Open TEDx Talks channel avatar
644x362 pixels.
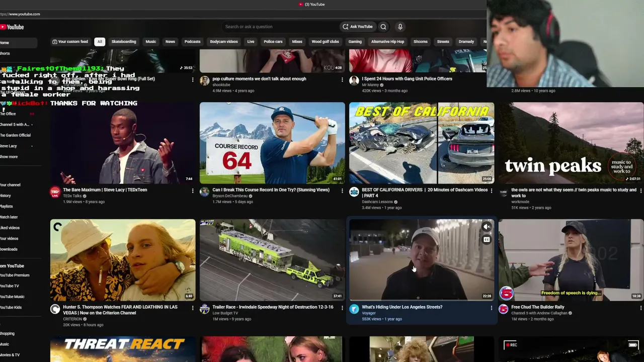(55, 192)
